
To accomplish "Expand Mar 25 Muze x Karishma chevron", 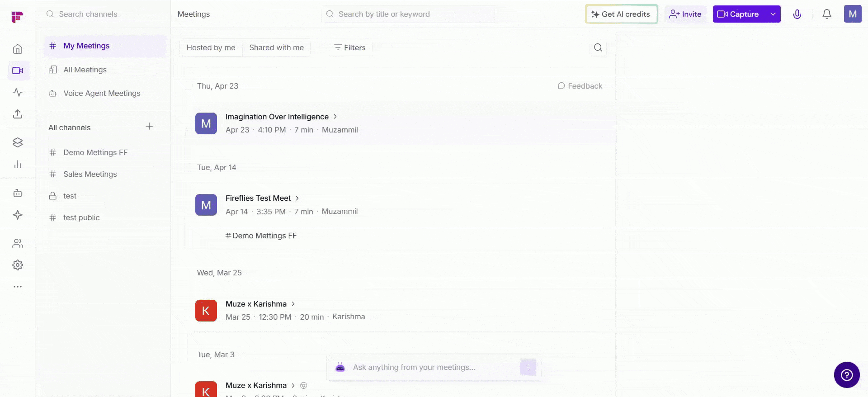I will (293, 304).
